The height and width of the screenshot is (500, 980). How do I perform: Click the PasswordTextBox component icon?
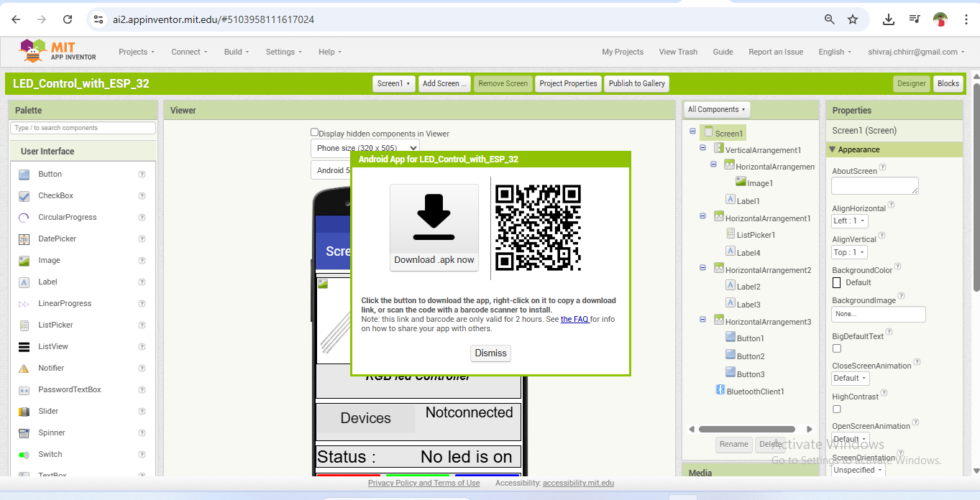(x=24, y=390)
